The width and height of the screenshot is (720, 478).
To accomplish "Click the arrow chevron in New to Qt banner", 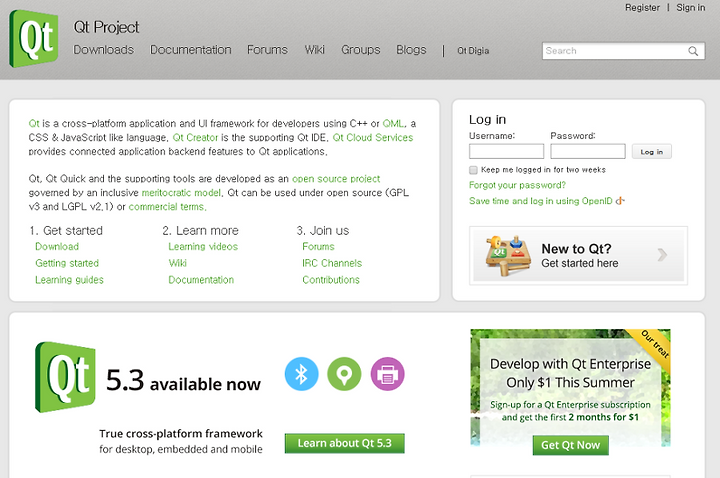I will 662,255.
